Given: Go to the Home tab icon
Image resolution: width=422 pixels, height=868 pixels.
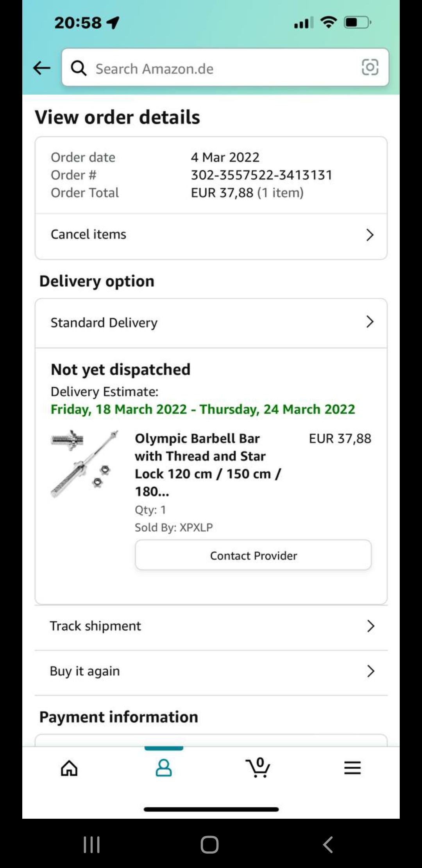Looking at the screenshot, I should pyautogui.click(x=69, y=768).
